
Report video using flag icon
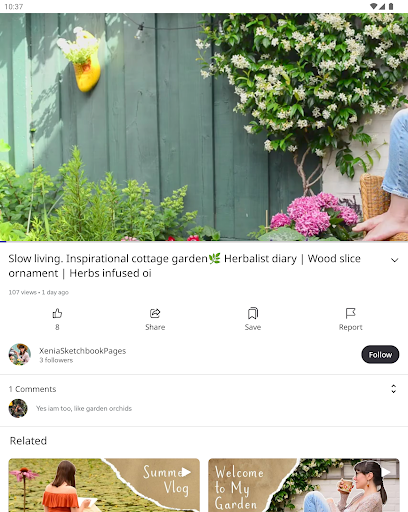[x=350, y=313]
